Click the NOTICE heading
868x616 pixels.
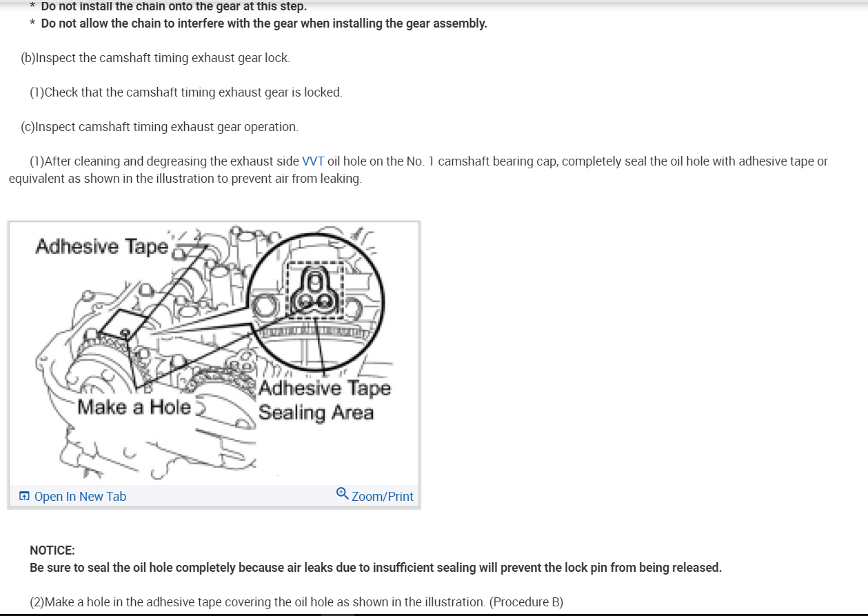pyautogui.click(x=52, y=550)
